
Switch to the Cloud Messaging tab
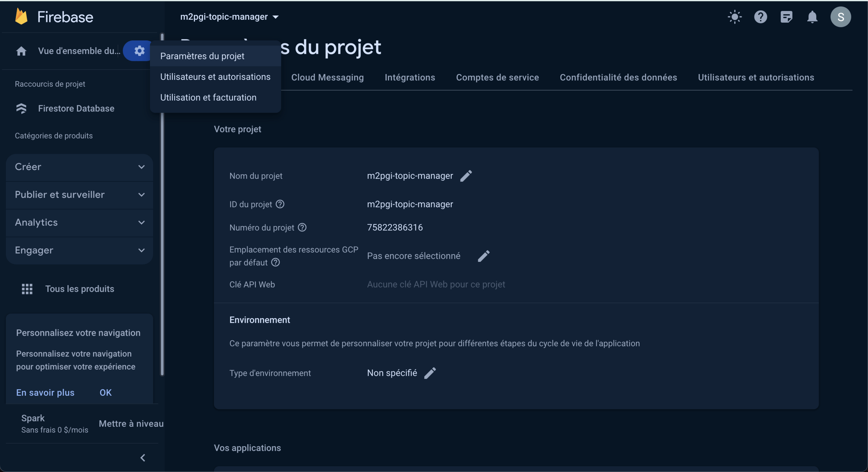coord(327,77)
